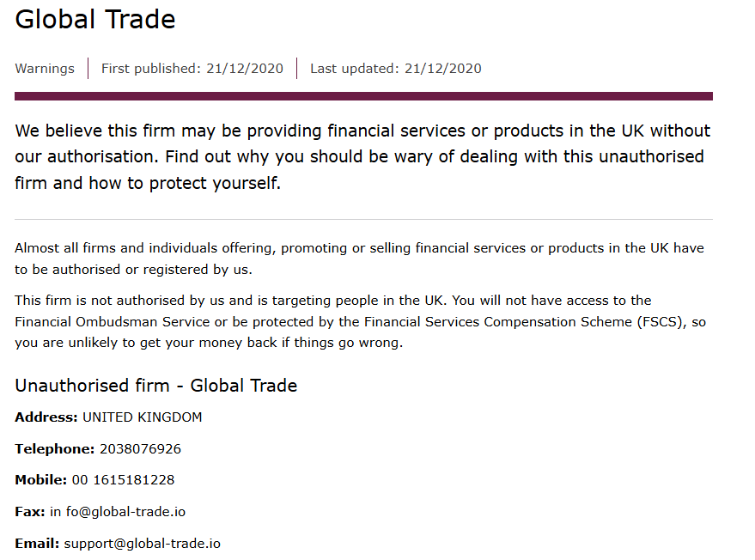
Task: Click the Mobile label
Action: pos(41,480)
